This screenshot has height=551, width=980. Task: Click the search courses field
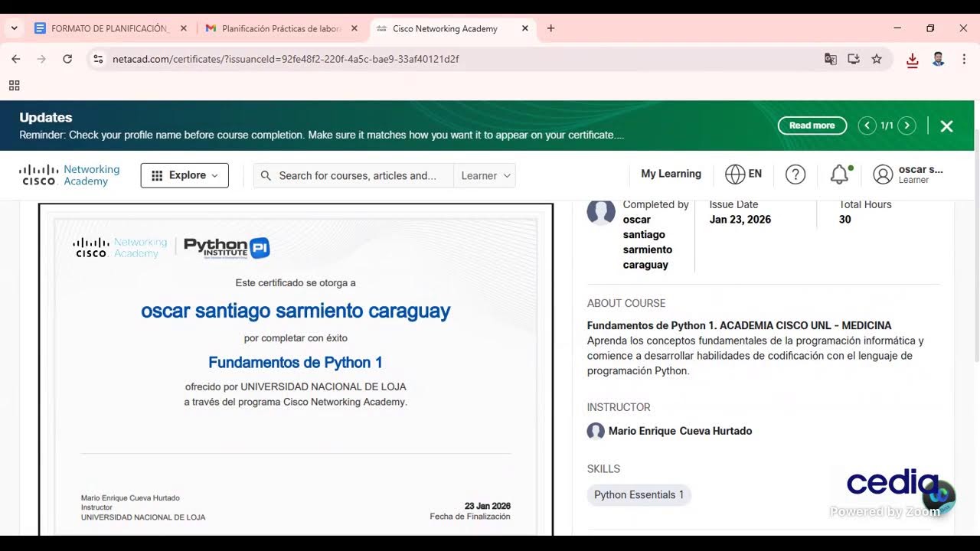tap(358, 175)
